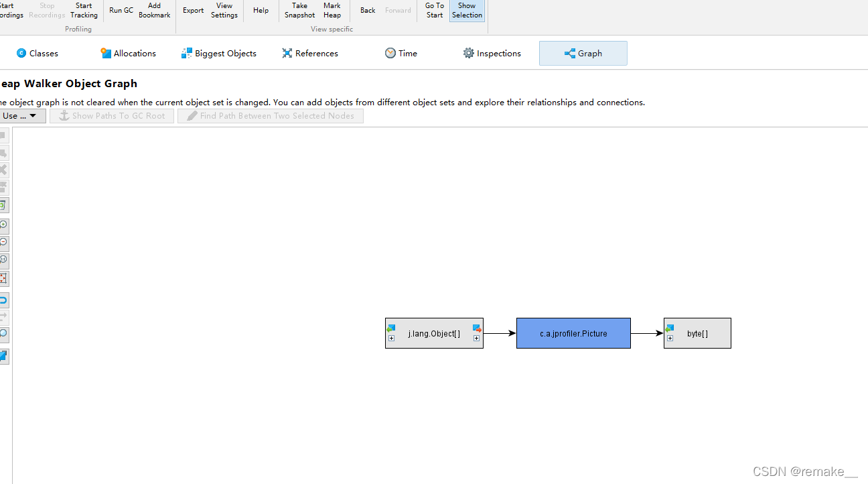The width and height of the screenshot is (868, 484).
Task: Click Go To Start
Action: [435, 10]
